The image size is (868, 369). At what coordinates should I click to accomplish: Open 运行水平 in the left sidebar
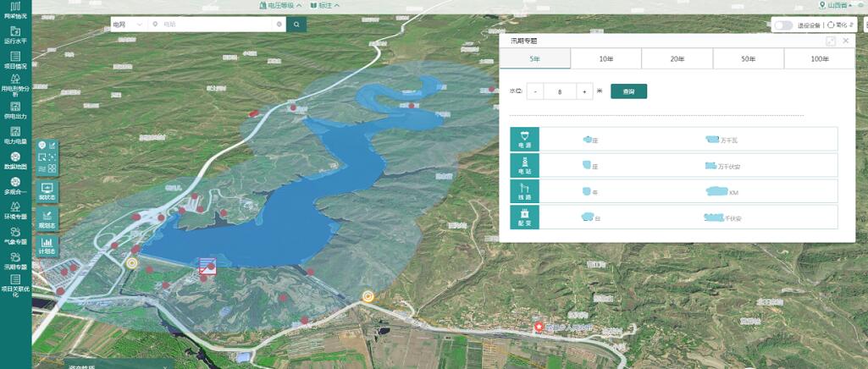(x=15, y=35)
